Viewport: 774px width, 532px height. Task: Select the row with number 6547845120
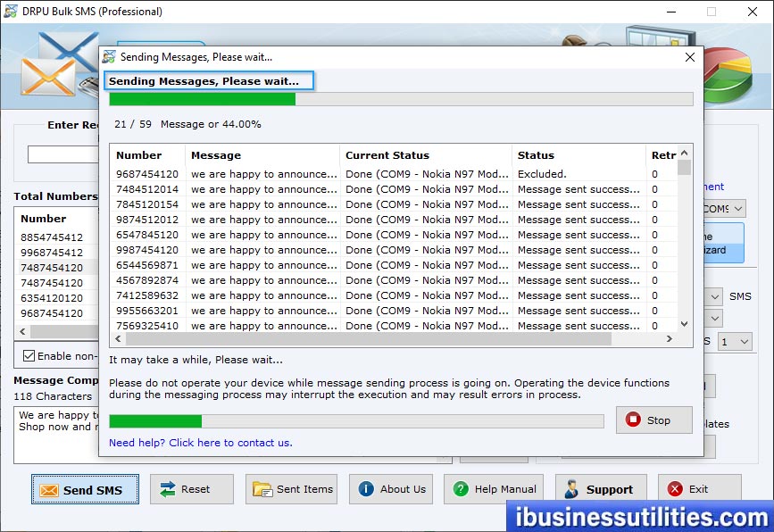[x=394, y=235]
